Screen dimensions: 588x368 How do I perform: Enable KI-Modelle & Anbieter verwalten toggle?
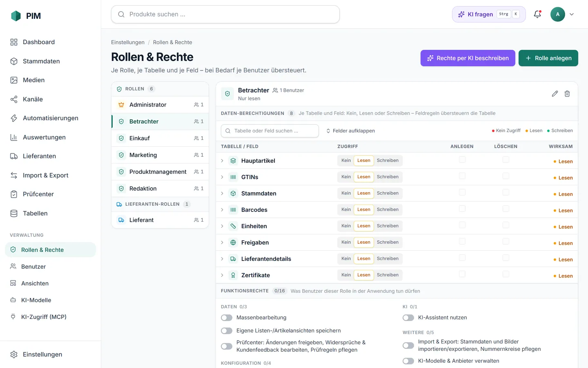click(408, 361)
